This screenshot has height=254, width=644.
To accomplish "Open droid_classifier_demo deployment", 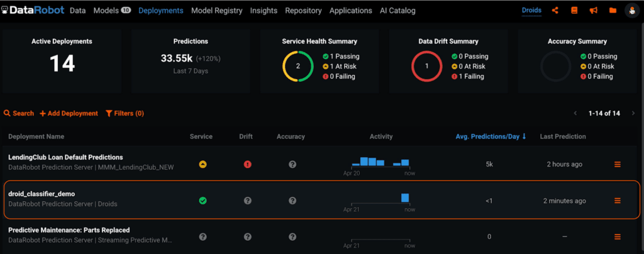I will tap(42, 194).
